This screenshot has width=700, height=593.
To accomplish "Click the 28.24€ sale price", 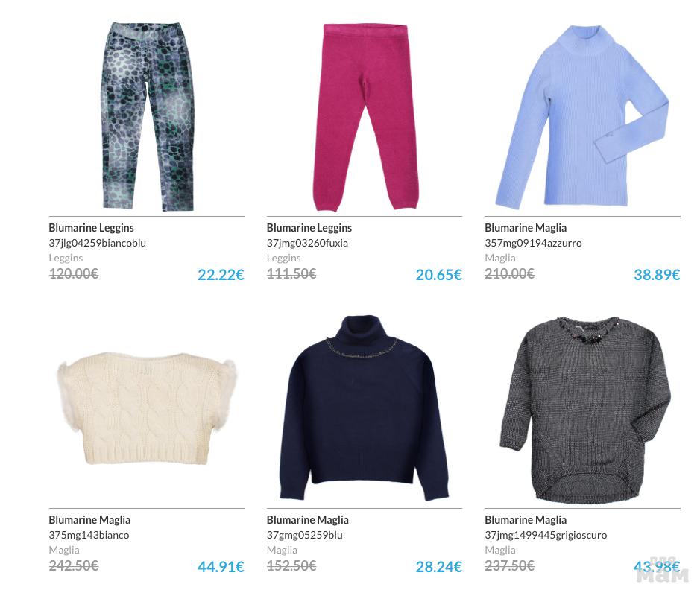I will [x=438, y=567].
